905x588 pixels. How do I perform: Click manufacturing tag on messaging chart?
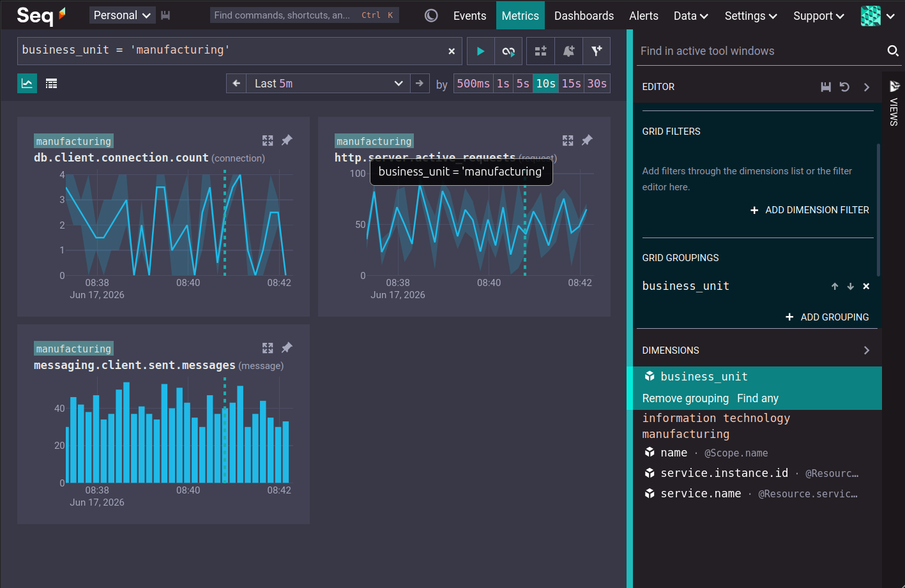tap(73, 349)
